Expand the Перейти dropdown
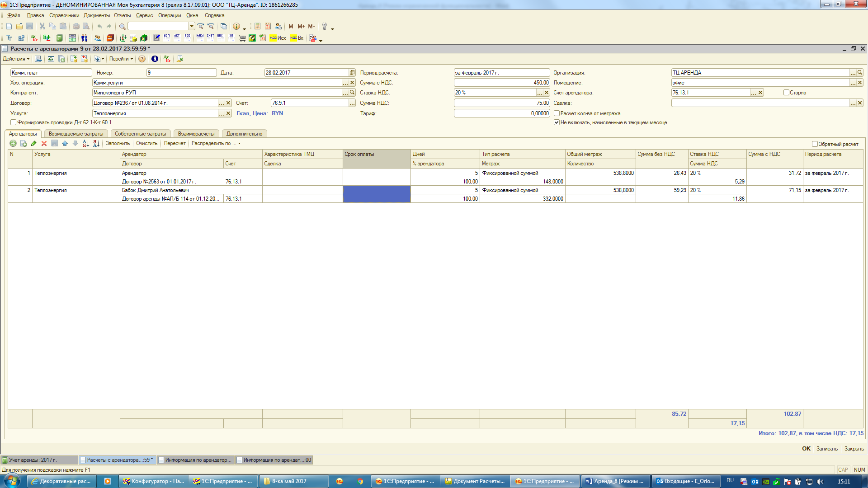868x488 pixels. [121, 59]
